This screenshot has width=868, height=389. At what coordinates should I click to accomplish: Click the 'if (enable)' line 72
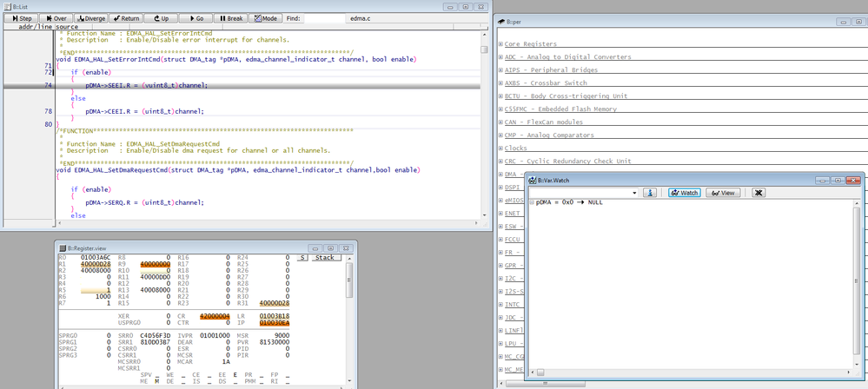click(91, 72)
